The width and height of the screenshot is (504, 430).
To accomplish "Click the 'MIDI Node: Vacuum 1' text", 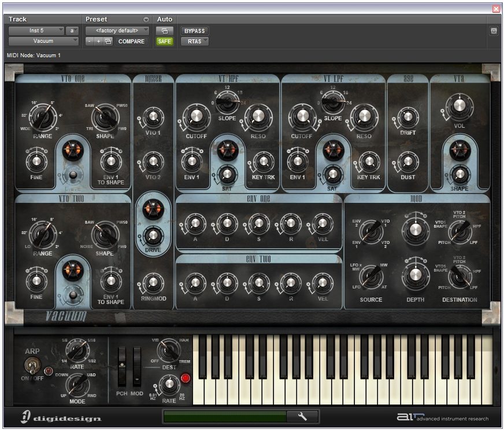I will point(34,55).
